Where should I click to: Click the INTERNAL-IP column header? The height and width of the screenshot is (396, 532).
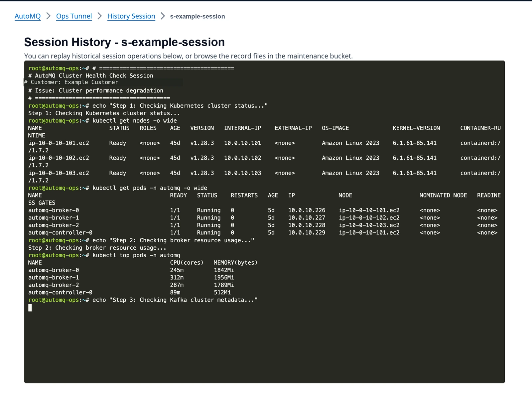pyautogui.click(x=243, y=128)
